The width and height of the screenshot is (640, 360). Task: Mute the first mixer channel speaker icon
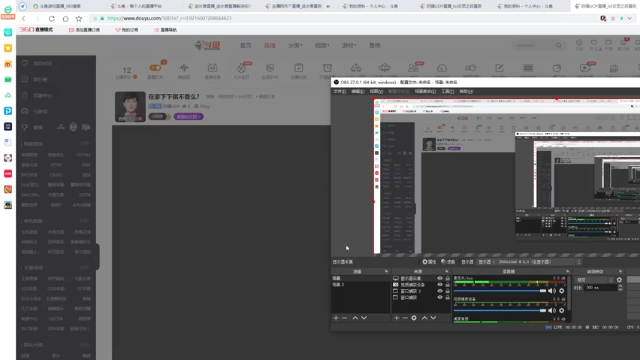[x=552, y=291]
